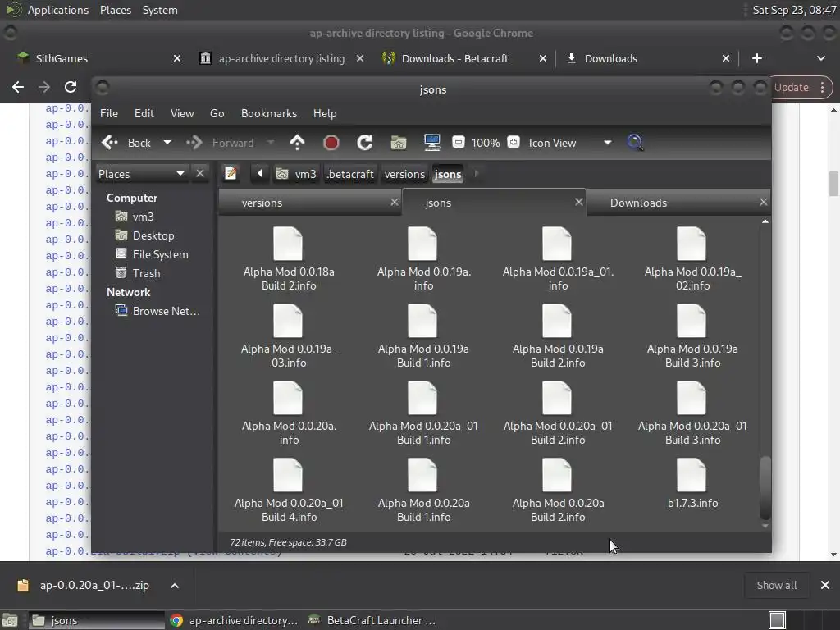The image size is (840, 630).
Task: Zoom in with the plus icon
Action: point(514,142)
